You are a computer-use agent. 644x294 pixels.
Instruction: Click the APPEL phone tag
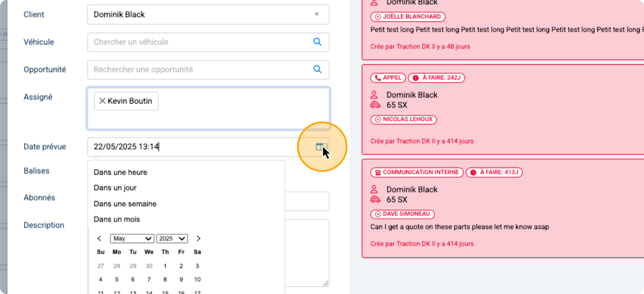tap(388, 78)
